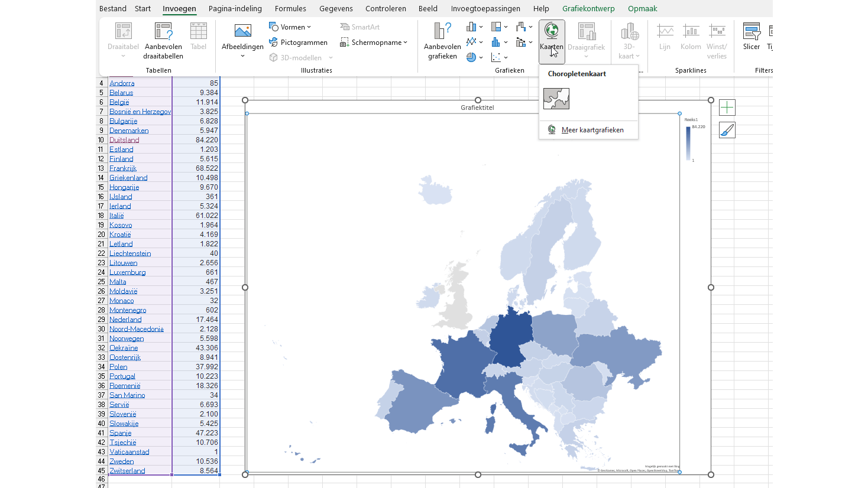This screenshot has height=488, width=868.
Task: Open the Vormen shapes gallery
Action: (290, 27)
